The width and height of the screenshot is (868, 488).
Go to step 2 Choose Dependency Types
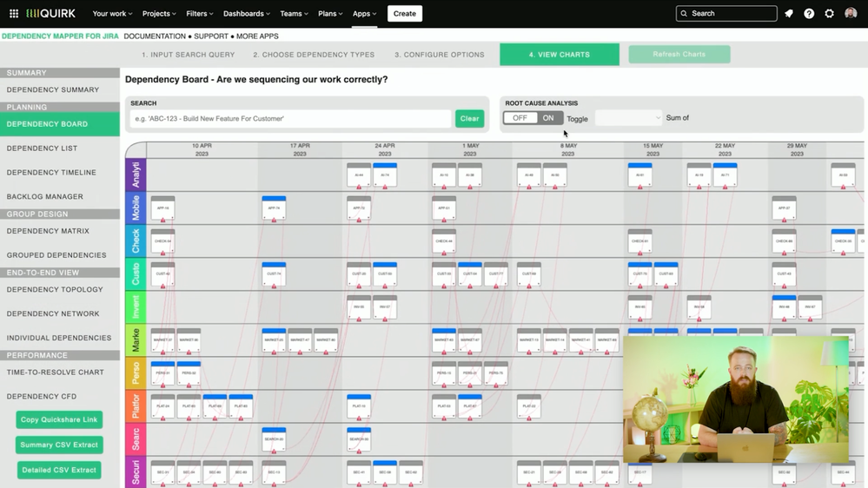point(314,55)
